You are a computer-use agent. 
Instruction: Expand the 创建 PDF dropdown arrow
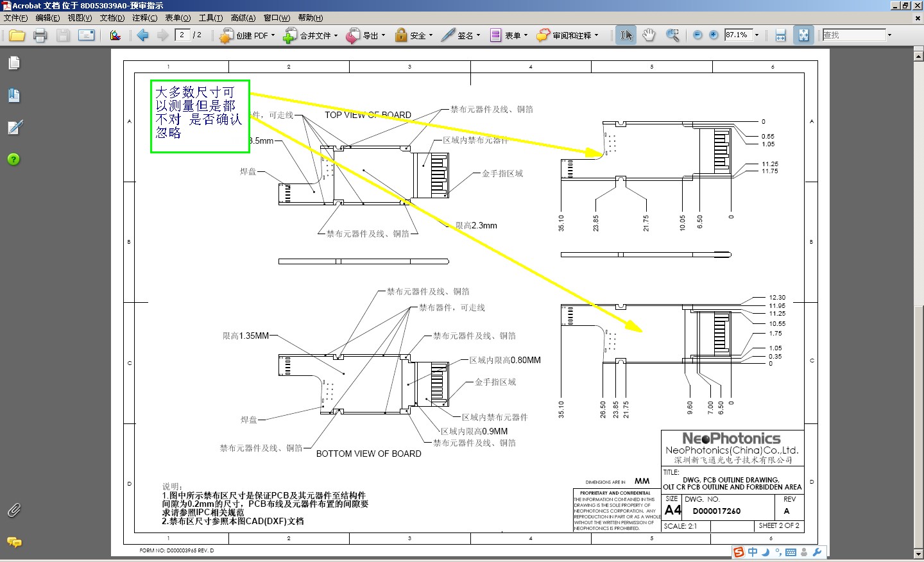click(x=273, y=35)
